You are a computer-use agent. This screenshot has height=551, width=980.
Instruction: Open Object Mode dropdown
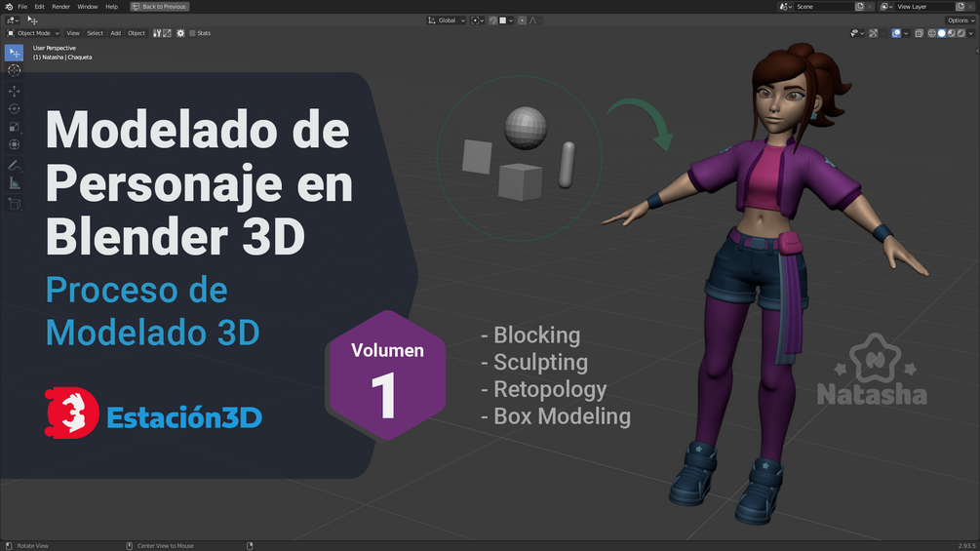click(x=33, y=33)
